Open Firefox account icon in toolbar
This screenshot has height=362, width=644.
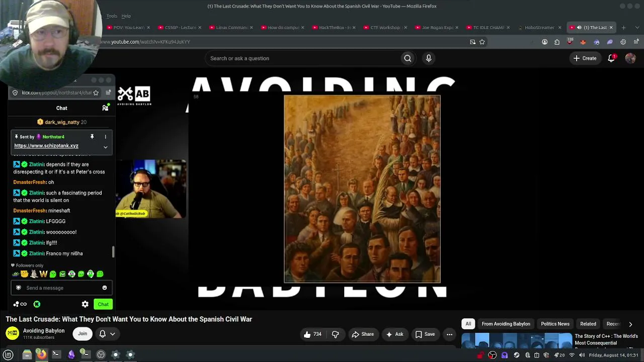tap(544, 42)
